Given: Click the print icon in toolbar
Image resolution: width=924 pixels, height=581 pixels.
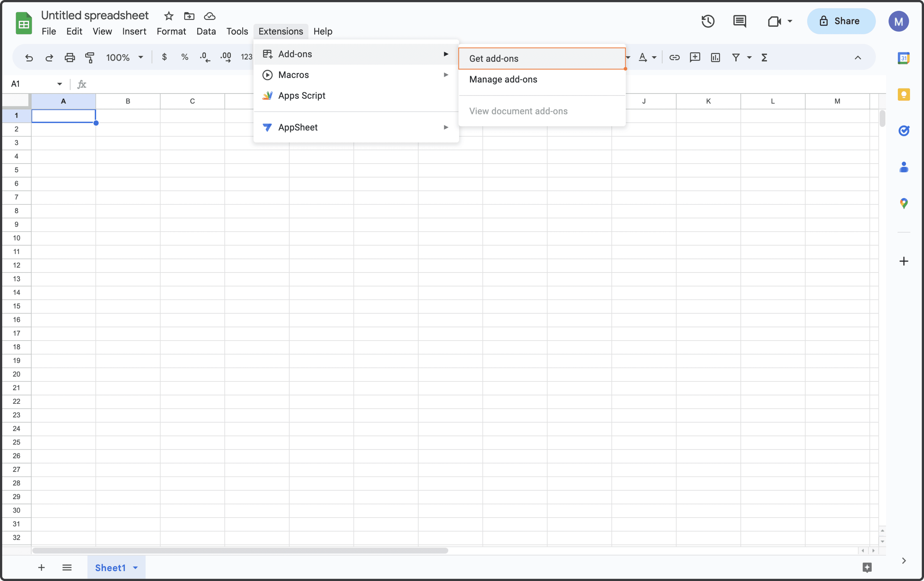Looking at the screenshot, I should (69, 57).
